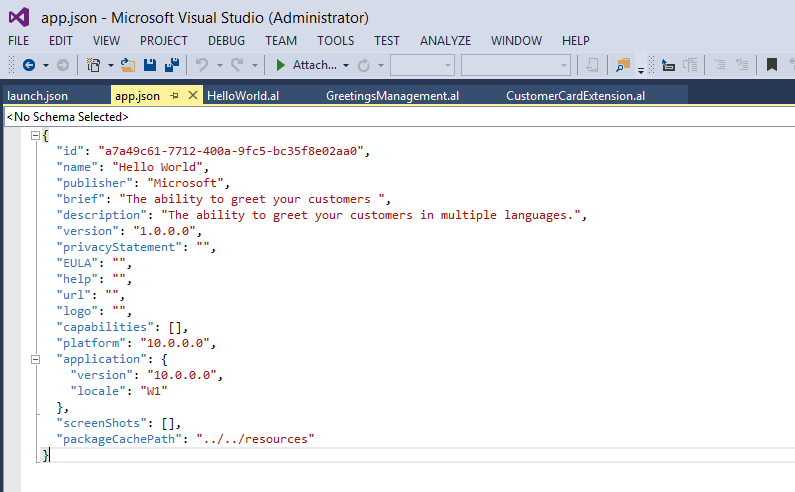Switch to the HelloWorld.al tab

tap(243, 96)
